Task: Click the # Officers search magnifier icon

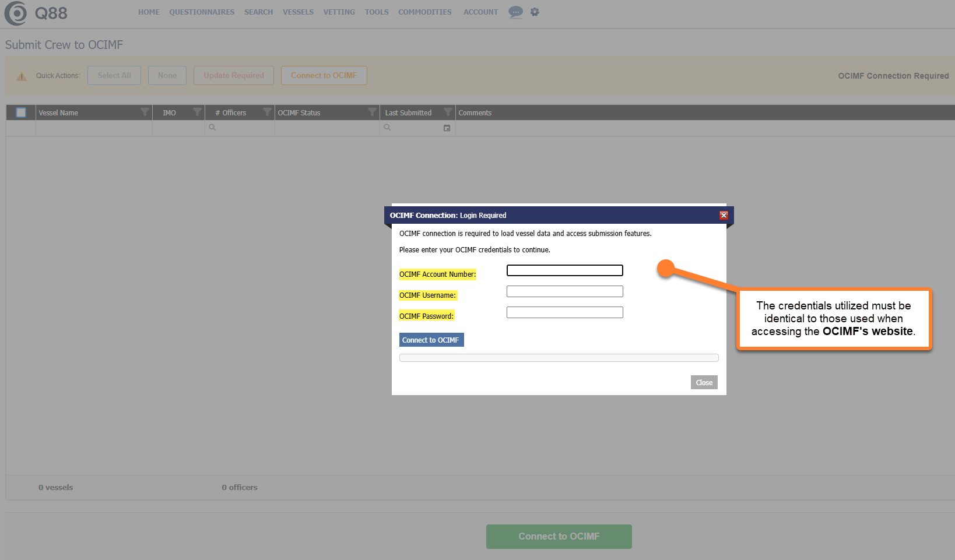Action: coord(212,128)
